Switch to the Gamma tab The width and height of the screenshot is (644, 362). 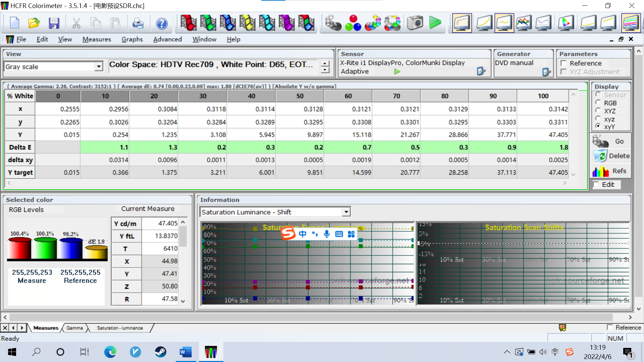point(74,328)
